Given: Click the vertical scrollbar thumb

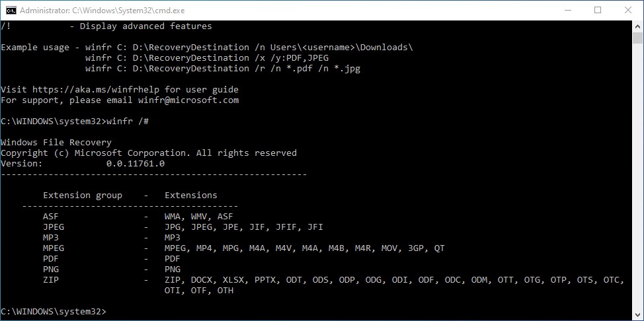Looking at the screenshot, I should click(x=637, y=38).
